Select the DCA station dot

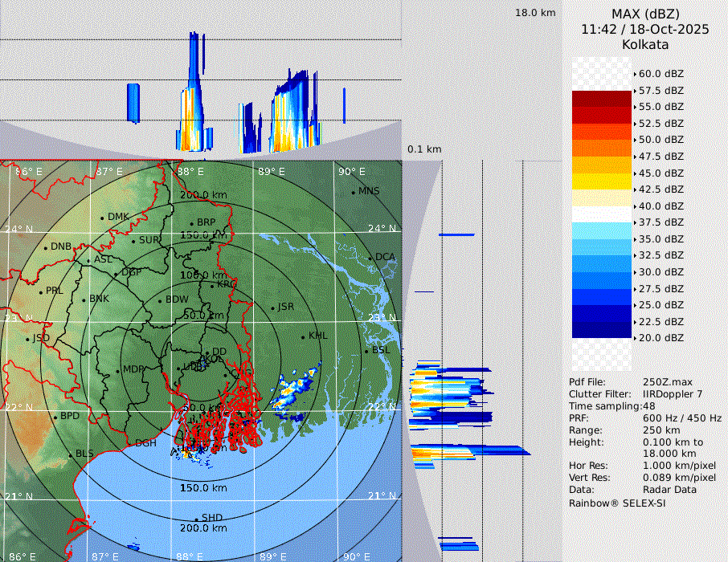pyautogui.click(x=370, y=258)
